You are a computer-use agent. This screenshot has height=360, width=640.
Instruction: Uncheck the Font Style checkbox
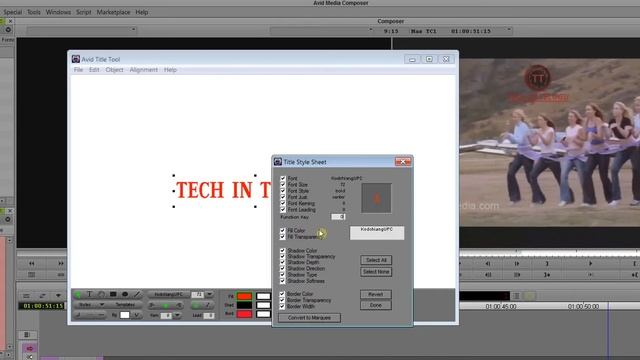coord(282,191)
